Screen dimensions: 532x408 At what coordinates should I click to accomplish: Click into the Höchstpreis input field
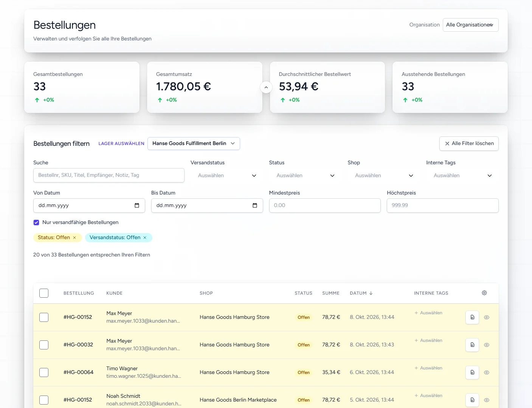[x=443, y=206]
